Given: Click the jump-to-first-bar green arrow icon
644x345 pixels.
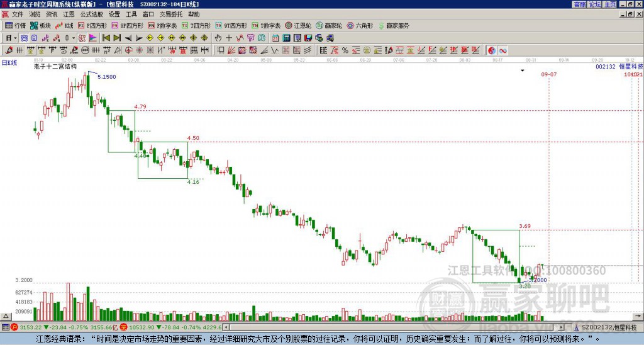Looking at the screenshot, I should (x=106, y=38).
